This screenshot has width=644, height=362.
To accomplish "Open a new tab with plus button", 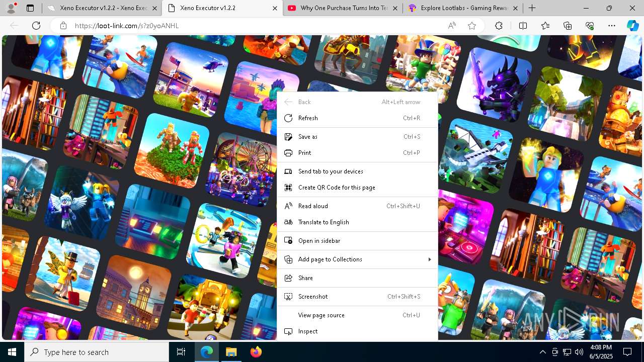I will [x=532, y=8].
